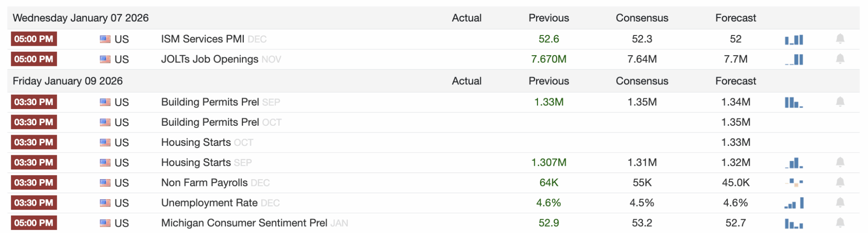Click the Unemployment Rate DEC event

click(209, 203)
